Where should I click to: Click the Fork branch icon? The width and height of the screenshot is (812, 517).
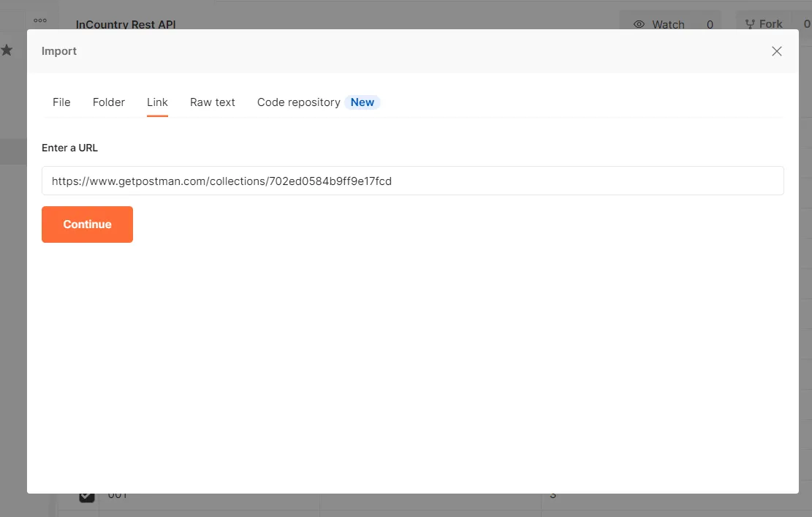pyautogui.click(x=750, y=23)
